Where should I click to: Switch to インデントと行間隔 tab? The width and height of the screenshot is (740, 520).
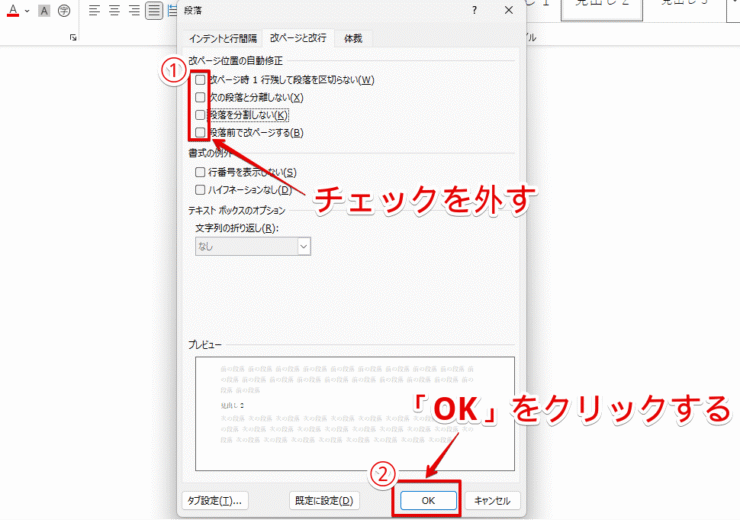(x=225, y=38)
